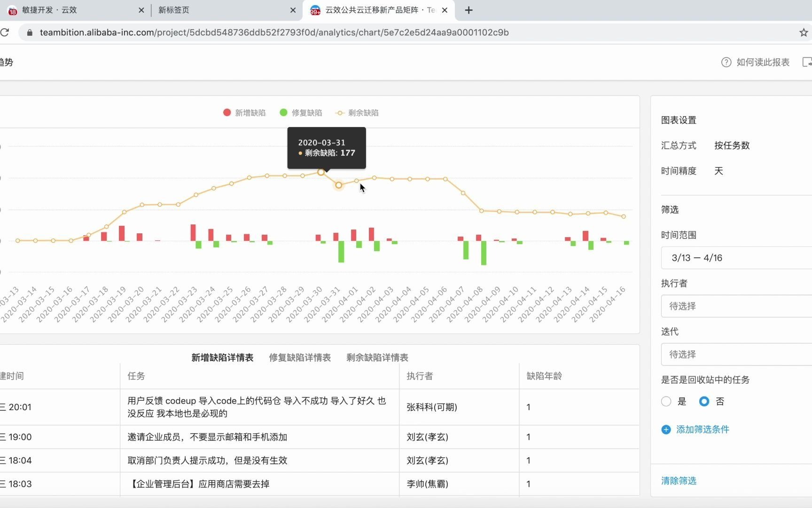The height and width of the screenshot is (508, 812).
Task: Click the 清除筛选 link
Action: (x=678, y=481)
